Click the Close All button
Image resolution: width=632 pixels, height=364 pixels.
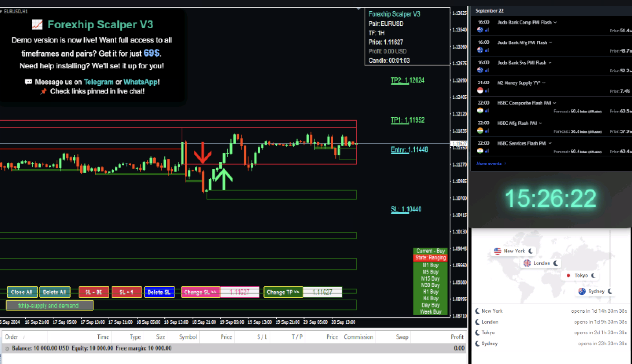pos(22,292)
